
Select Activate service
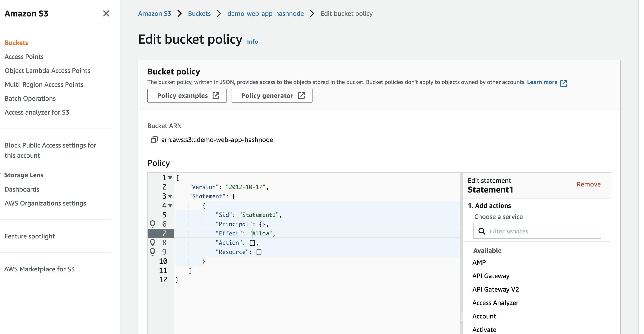tap(484, 330)
